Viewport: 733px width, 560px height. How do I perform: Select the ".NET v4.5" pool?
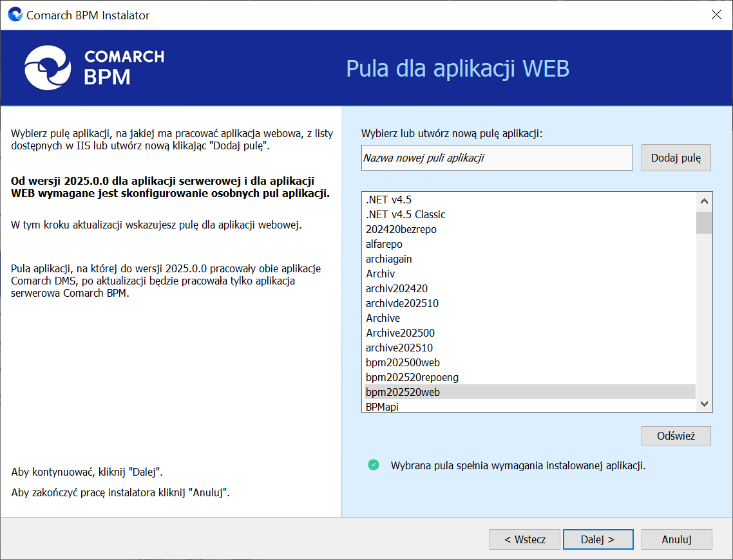(x=529, y=200)
